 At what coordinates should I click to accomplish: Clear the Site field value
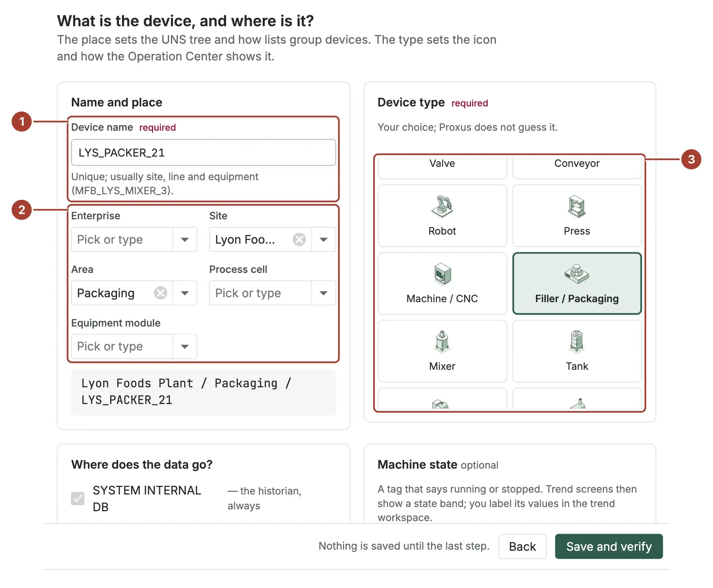coord(299,239)
